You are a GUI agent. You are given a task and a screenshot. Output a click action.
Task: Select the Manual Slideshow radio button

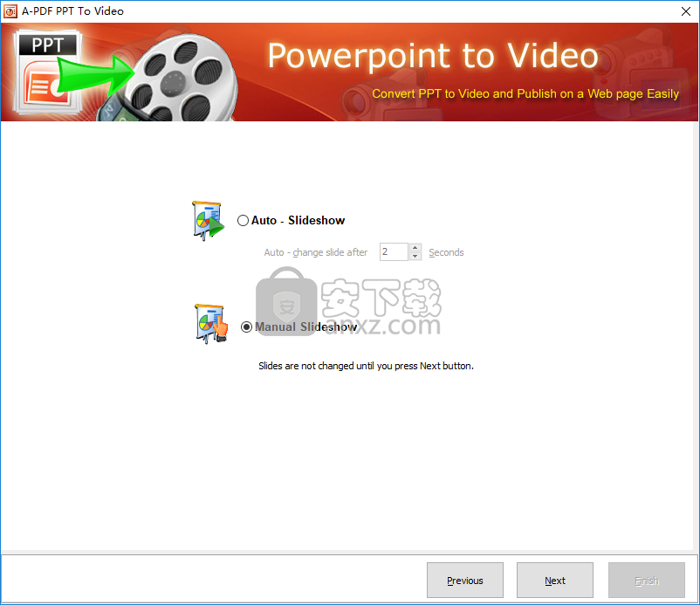click(246, 327)
